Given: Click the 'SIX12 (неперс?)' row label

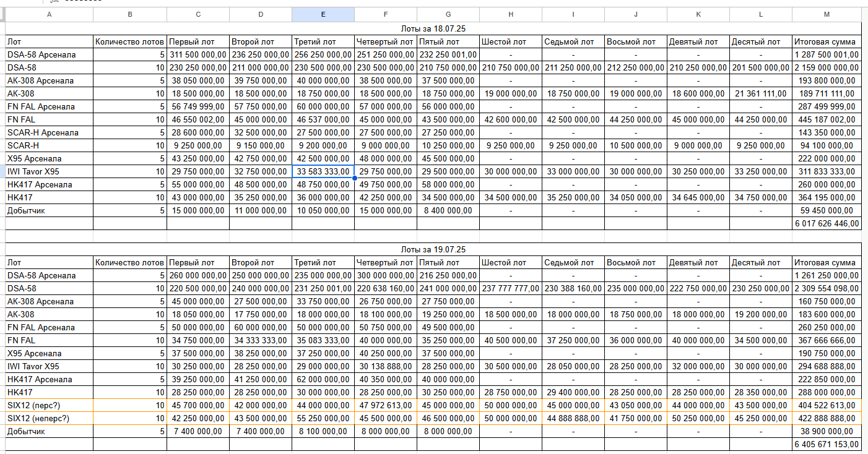Looking at the screenshot, I should point(50,418).
